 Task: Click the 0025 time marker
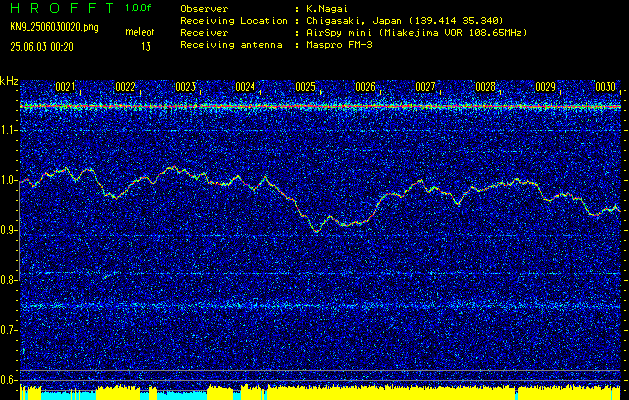pyautogui.click(x=305, y=87)
